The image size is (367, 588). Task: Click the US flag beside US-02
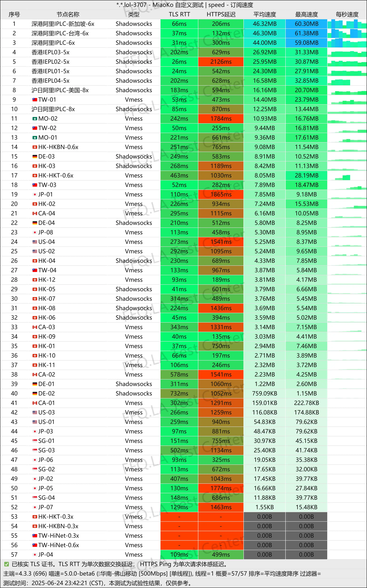(35, 251)
